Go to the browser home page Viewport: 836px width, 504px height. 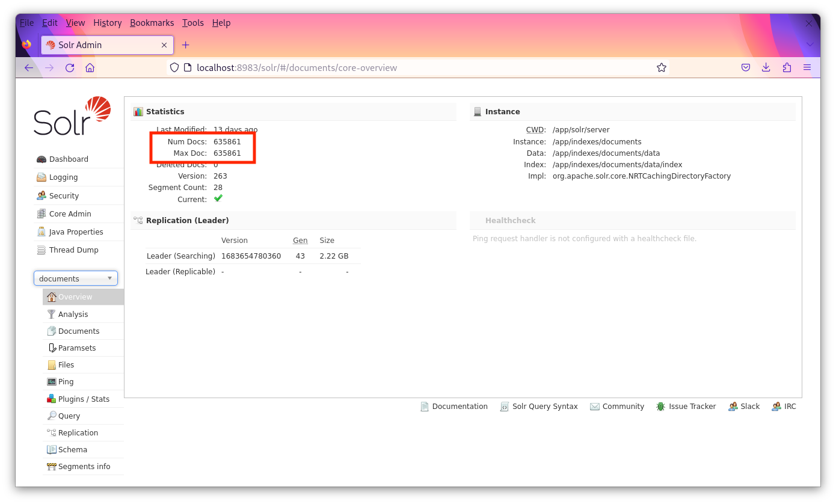(90, 68)
